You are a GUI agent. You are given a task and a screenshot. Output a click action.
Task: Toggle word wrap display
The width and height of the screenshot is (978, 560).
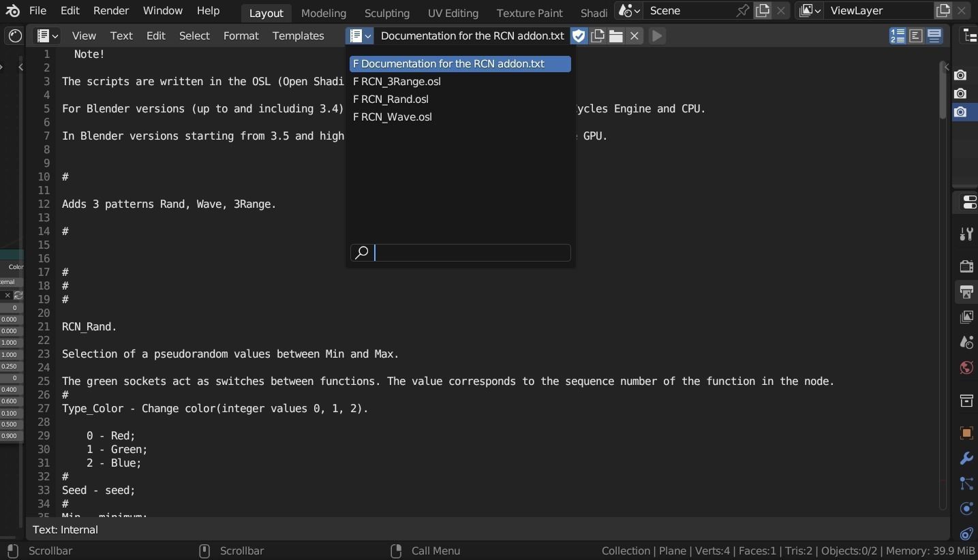tap(916, 36)
